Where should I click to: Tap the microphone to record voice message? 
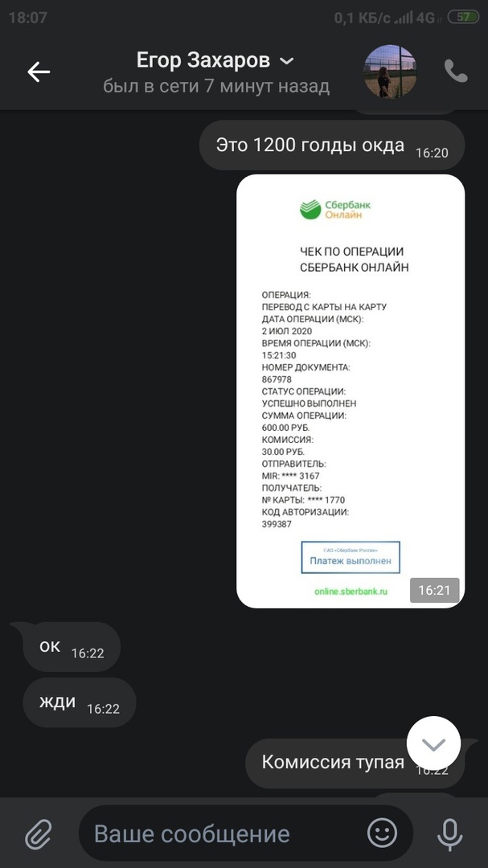point(449,833)
